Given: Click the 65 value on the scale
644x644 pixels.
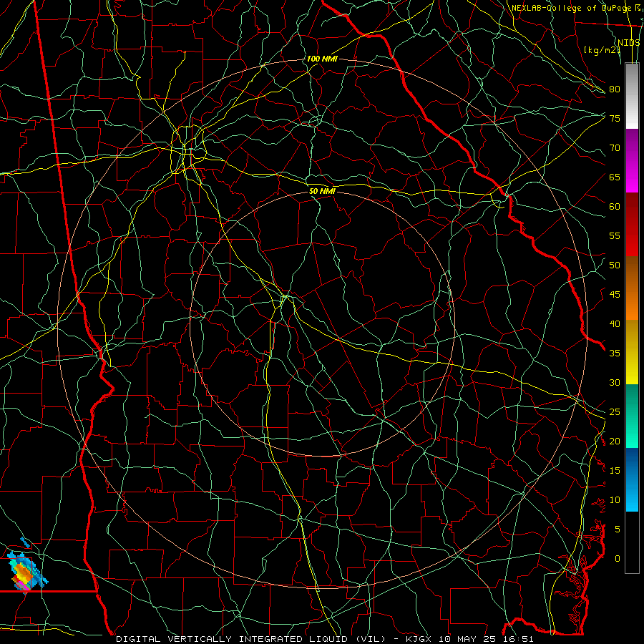Looking at the screenshot, I should (615, 177).
